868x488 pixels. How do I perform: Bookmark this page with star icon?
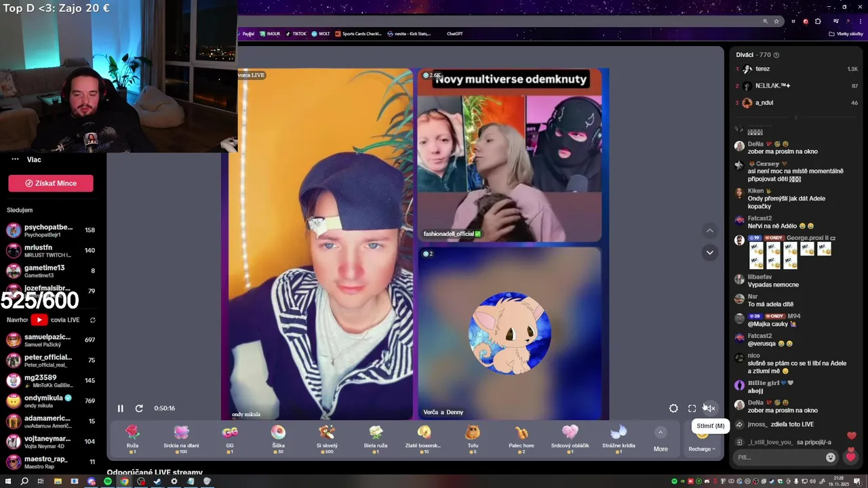pyautogui.click(x=776, y=21)
